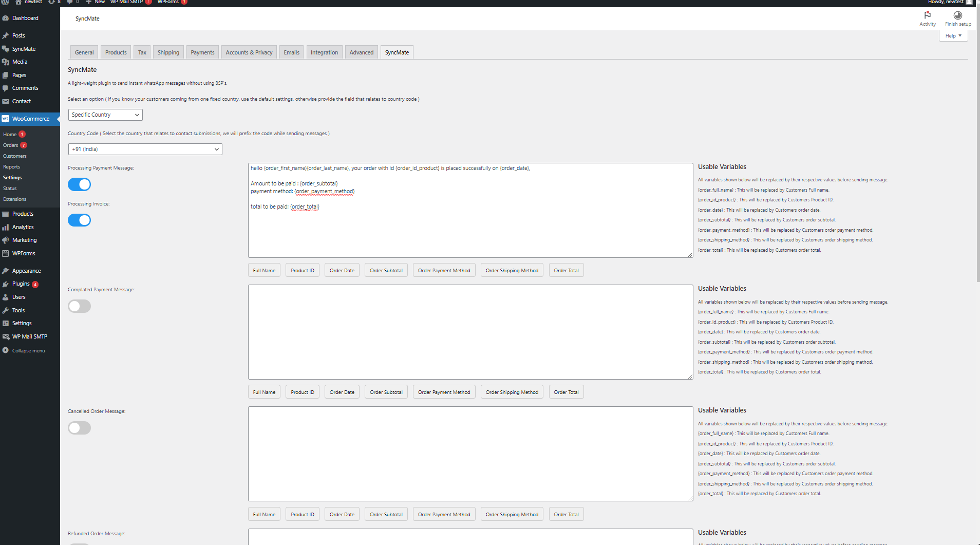Screen dimensions: 980x545
Task: Open the Tax tab
Action: [x=142, y=52]
